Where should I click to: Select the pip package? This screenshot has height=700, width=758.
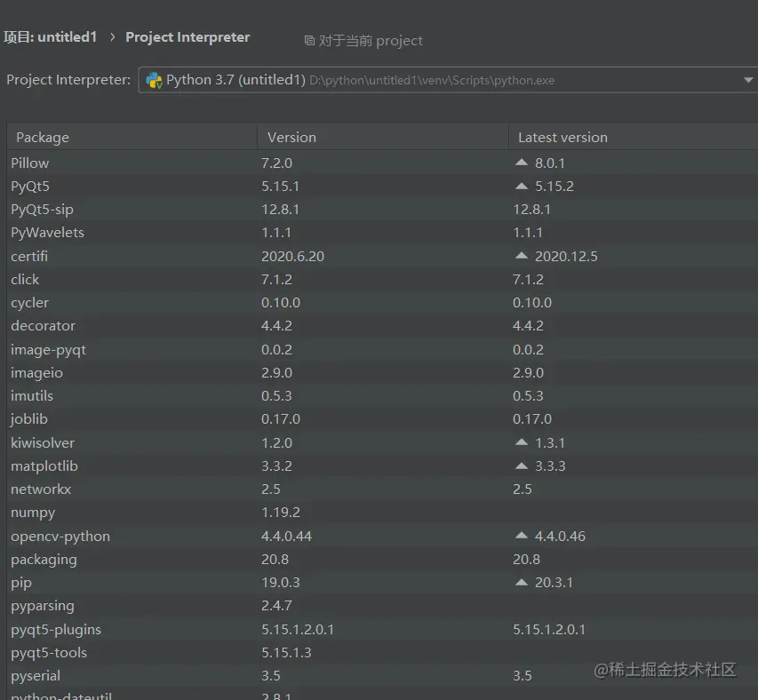click(21, 583)
